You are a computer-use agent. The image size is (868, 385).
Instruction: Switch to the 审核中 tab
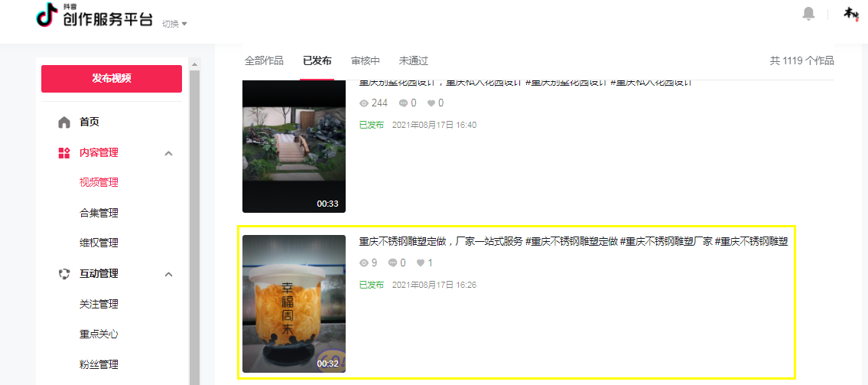click(x=366, y=61)
